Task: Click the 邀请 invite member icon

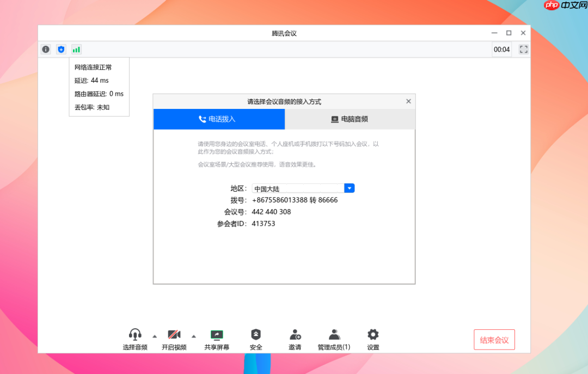Action: 295,334
